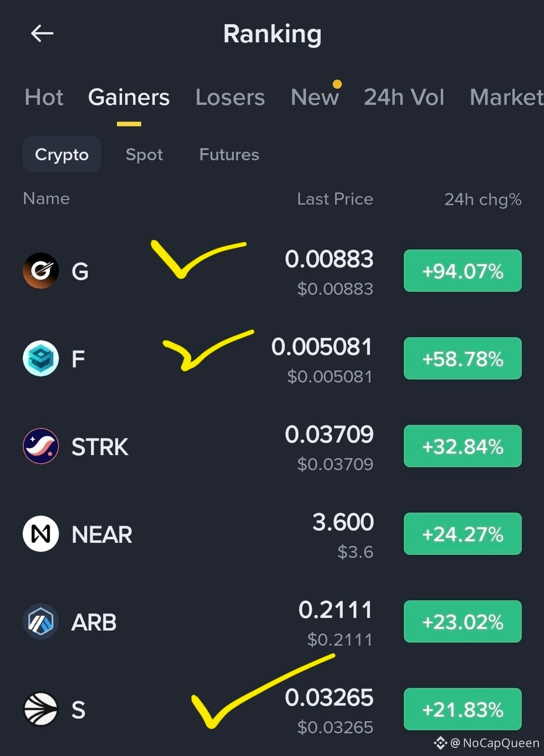This screenshot has height=756, width=544.
Task: Tap the +94.07% change badge
Action: click(x=463, y=271)
